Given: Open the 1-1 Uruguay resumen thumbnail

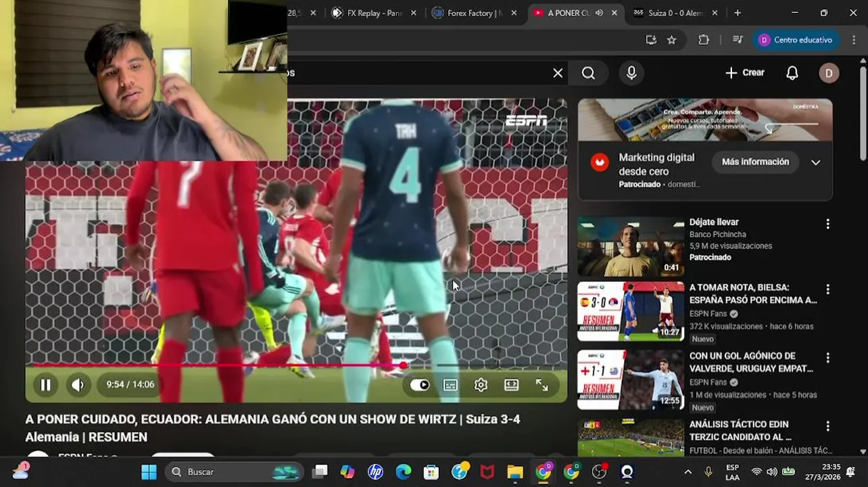Looking at the screenshot, I should tap(631, 380).
